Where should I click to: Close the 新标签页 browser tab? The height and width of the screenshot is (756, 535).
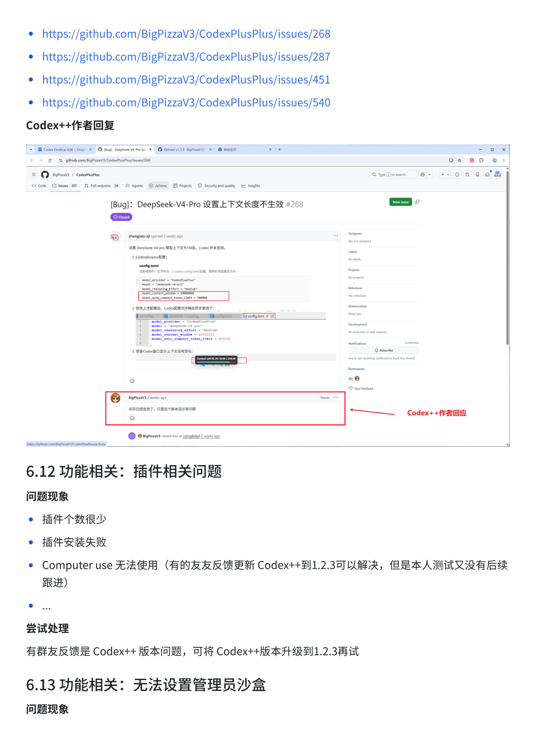coord(270,149)
